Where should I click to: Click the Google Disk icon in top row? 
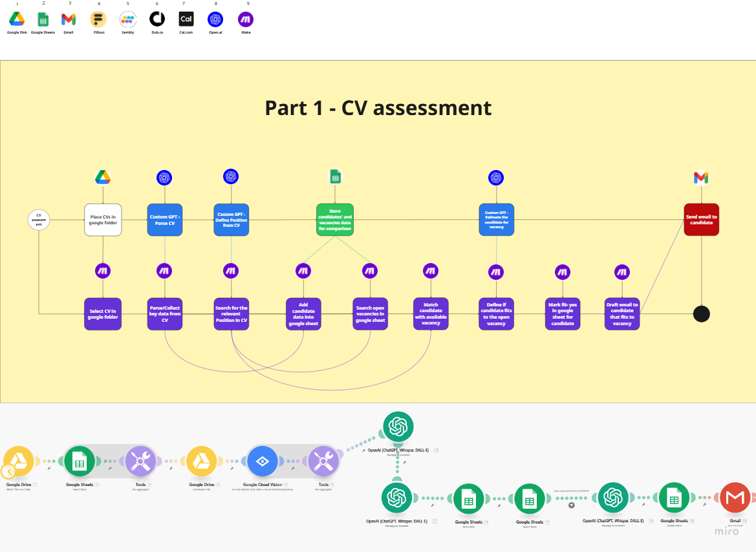click(17, 19)
